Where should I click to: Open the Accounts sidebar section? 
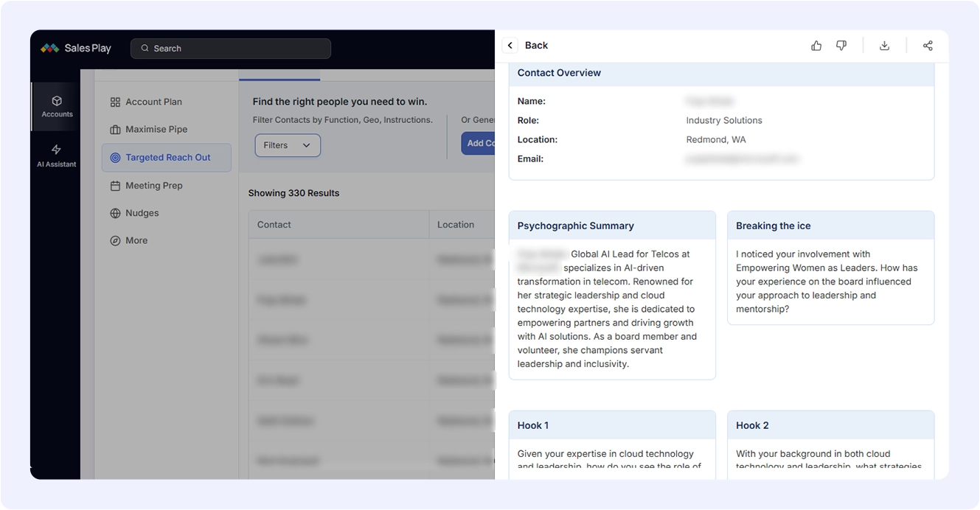pos(57,106)
